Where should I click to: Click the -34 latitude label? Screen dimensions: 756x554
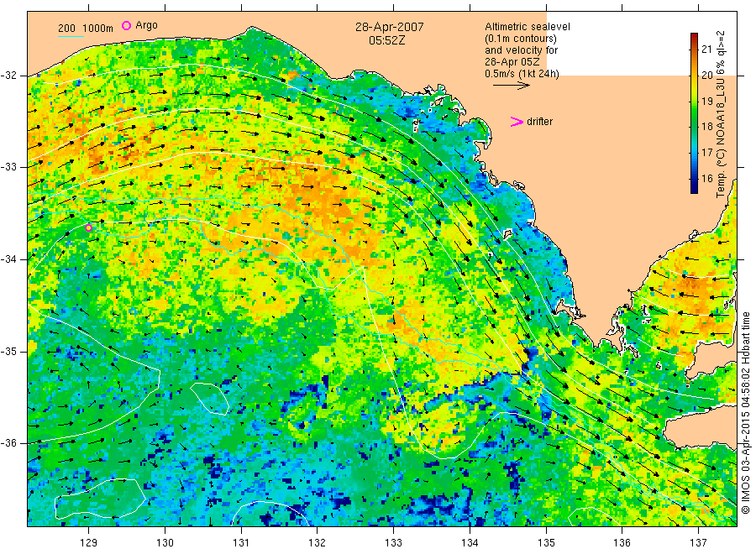click(8, 259)
